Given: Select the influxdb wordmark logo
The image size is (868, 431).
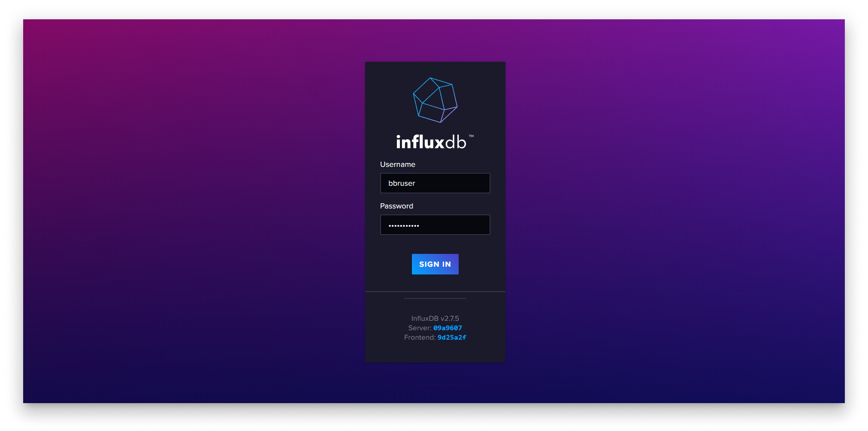Looking at the screenshot, I should coord(431,142).
